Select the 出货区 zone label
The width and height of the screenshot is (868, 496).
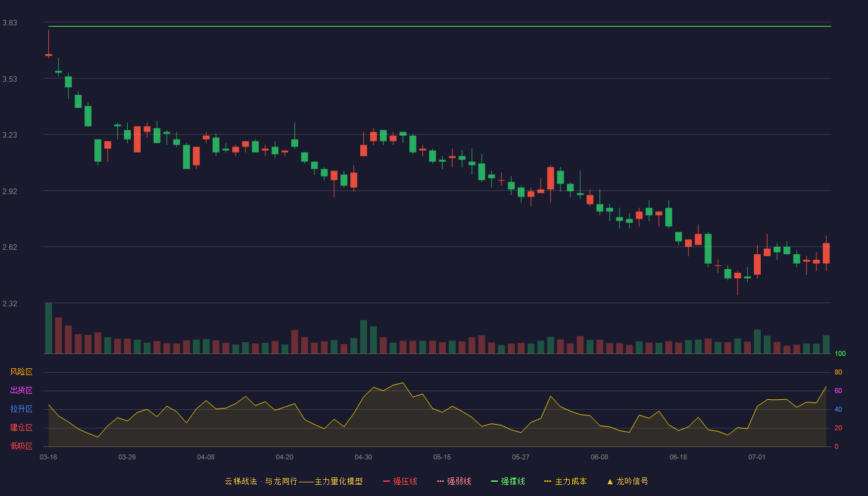[x=21, y=391]
